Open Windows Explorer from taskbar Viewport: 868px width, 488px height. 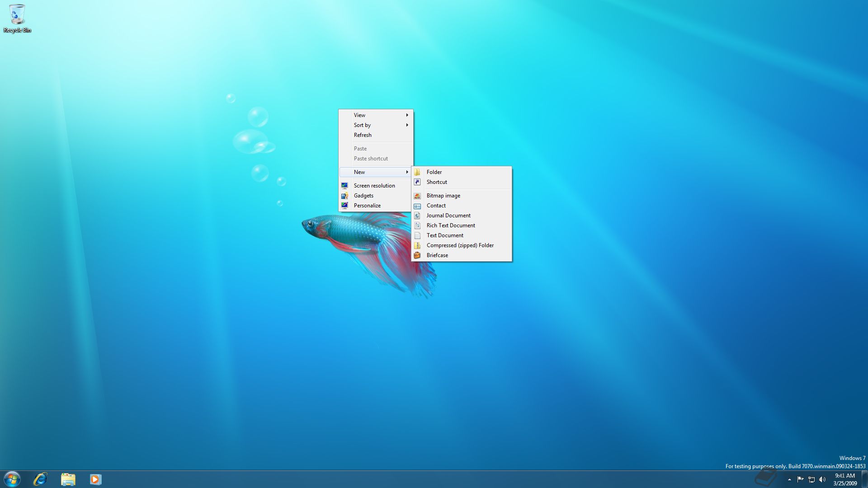click(68, 479)
